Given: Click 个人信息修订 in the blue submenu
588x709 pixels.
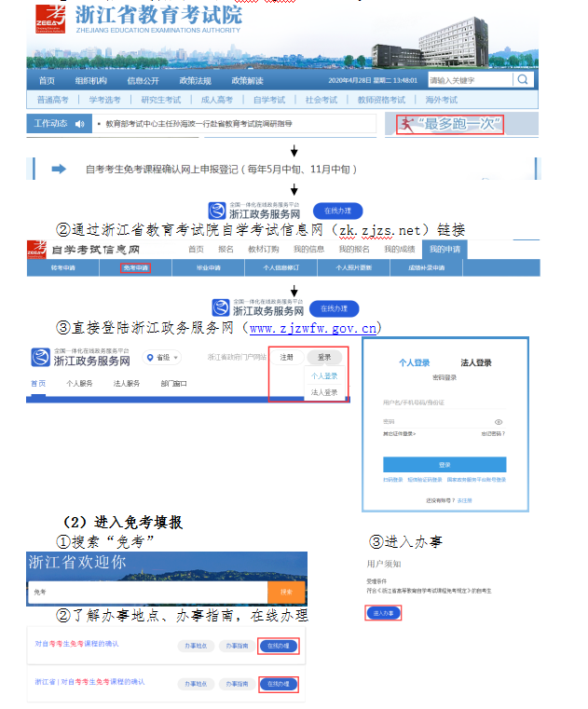Looking at the screenshot, I should (280, 267).
